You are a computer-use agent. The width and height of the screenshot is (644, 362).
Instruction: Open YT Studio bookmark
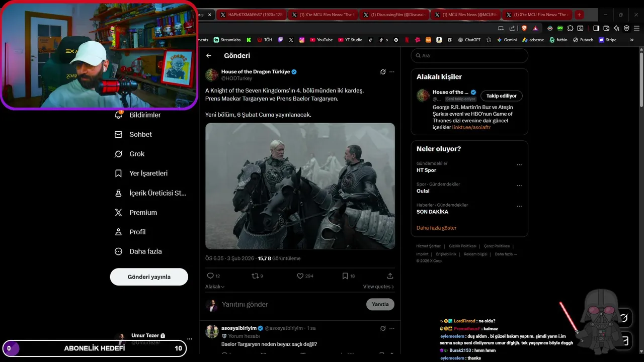tap(350, 40)
